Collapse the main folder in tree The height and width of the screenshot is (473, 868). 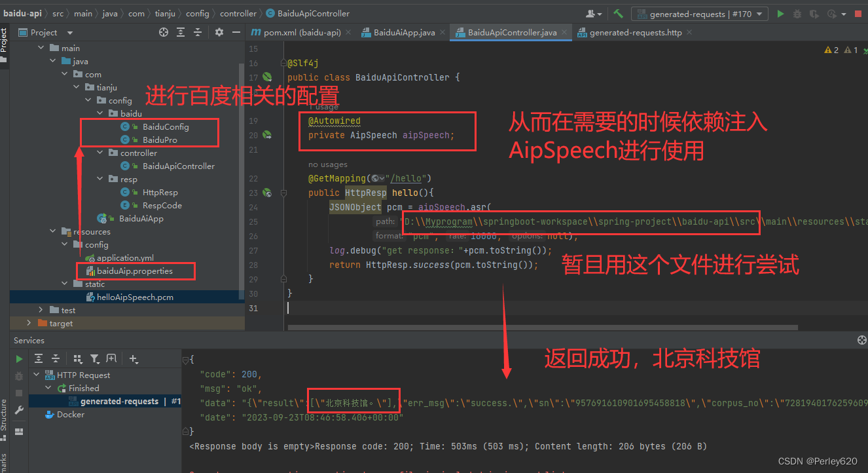click(41, 48)
